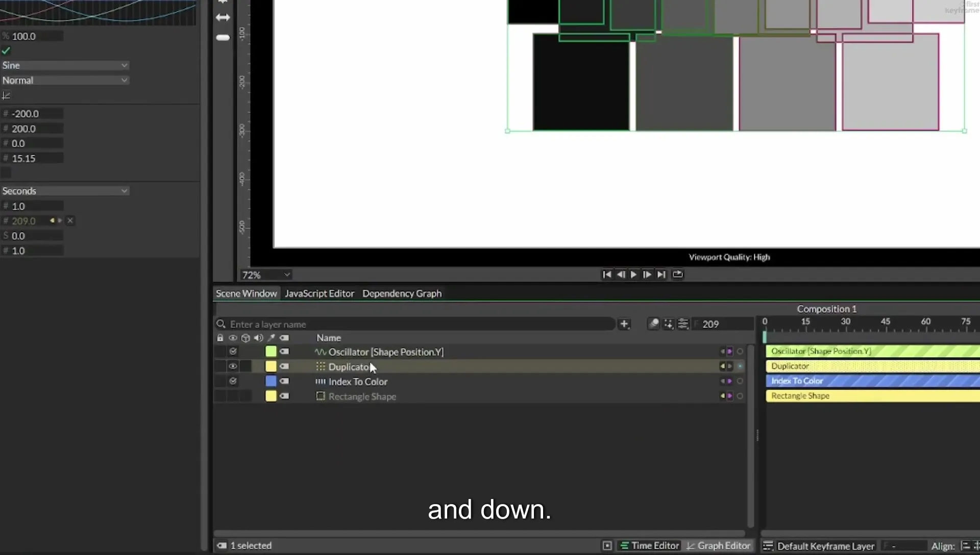This screenshot has width=980, height=555.
Task: Toggle the unchecked checkbox under the 15.15 field
Action: click(6, 173)
